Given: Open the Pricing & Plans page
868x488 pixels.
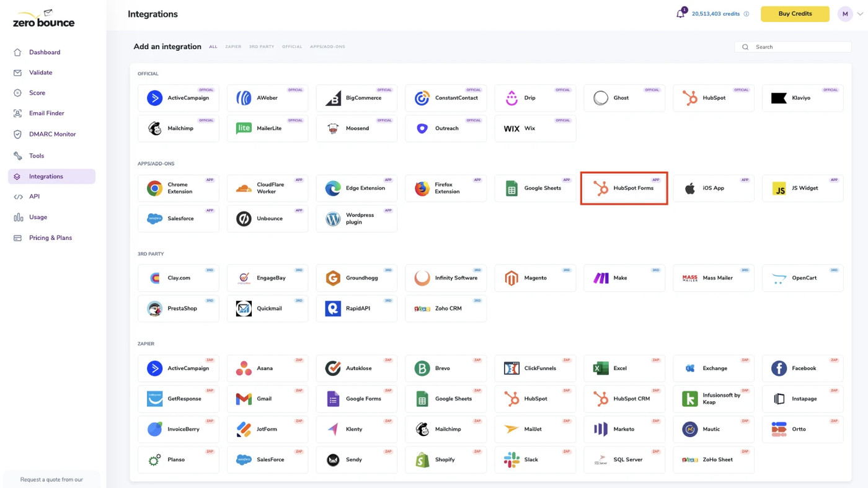Looking at the screenshot, I should click(x=50, y=237).
